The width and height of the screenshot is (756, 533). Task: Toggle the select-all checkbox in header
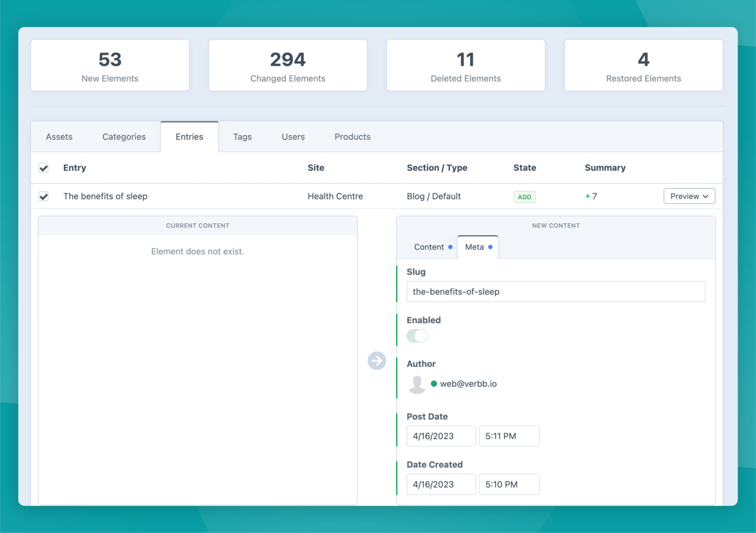[44, 168]
